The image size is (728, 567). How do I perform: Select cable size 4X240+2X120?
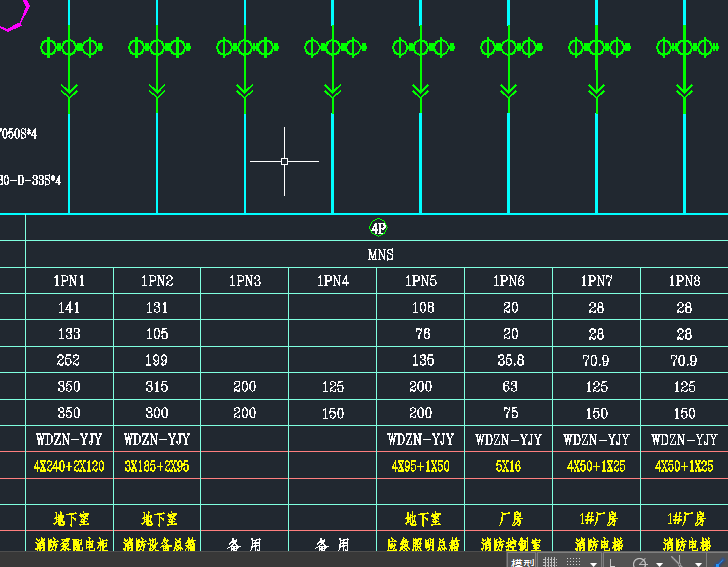[69, 466]
